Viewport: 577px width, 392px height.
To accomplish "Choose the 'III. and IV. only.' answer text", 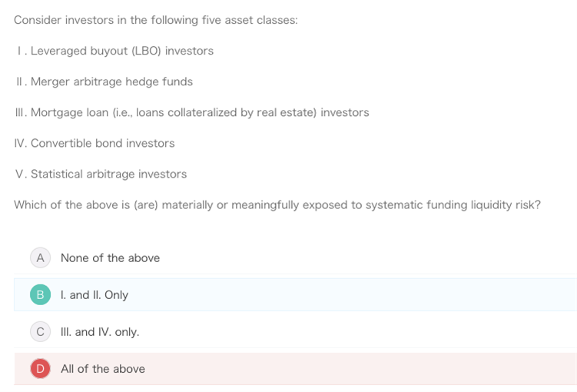I will pyautogui.click(x=100, y=331).
